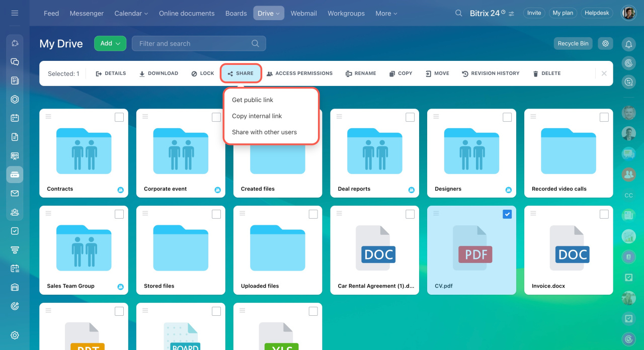Open the Recycle Bin button
The width and height of the screenshot is (644, 350).
click(x=573, y=43)
